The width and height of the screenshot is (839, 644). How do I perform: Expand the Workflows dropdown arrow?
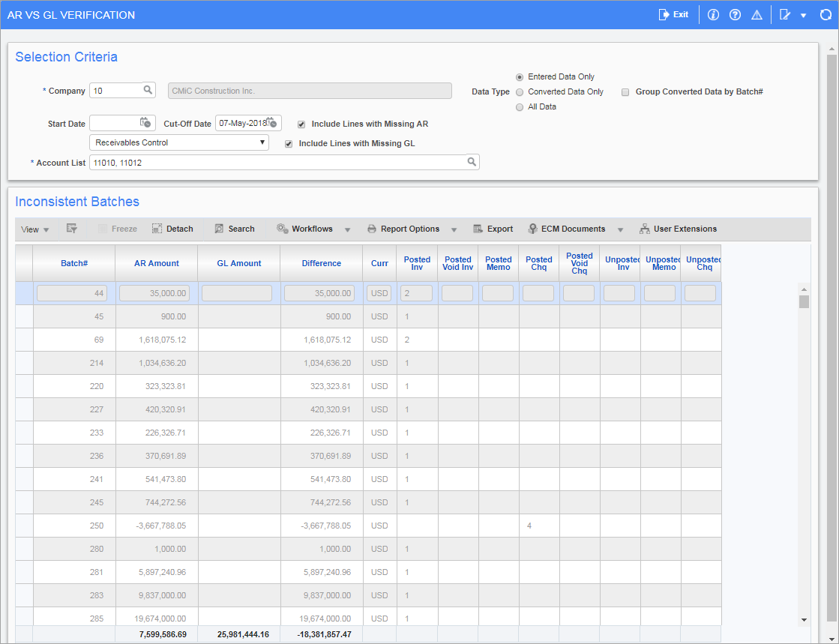point(347,229)
